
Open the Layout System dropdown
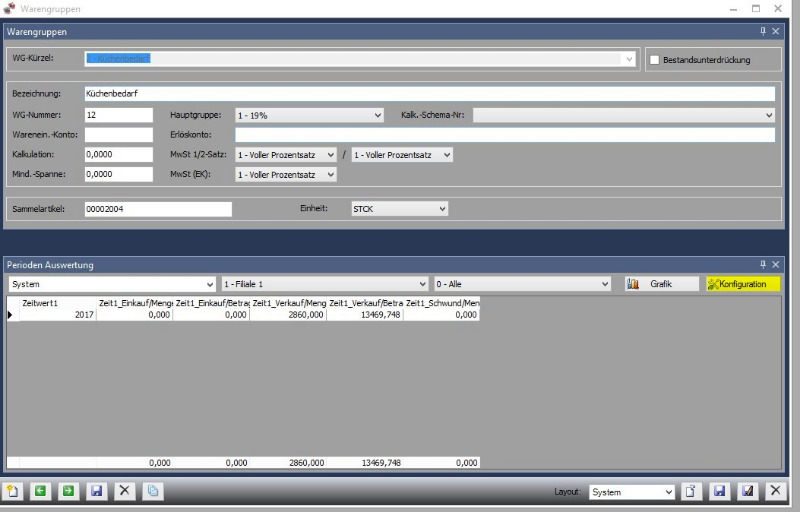coord(630,492)
